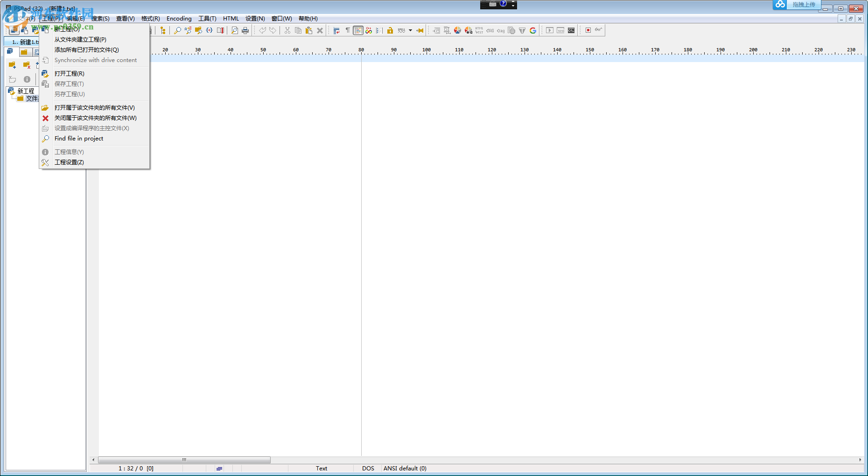The height and width of the screenshot is (476, 868).
Task: Click the remove folder icon in project panel
Action: [27, 65]
